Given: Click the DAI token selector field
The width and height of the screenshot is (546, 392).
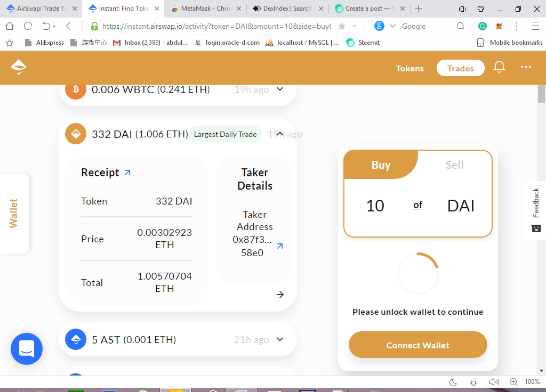Looking at the screenshot, I should [x=460, y=206].
